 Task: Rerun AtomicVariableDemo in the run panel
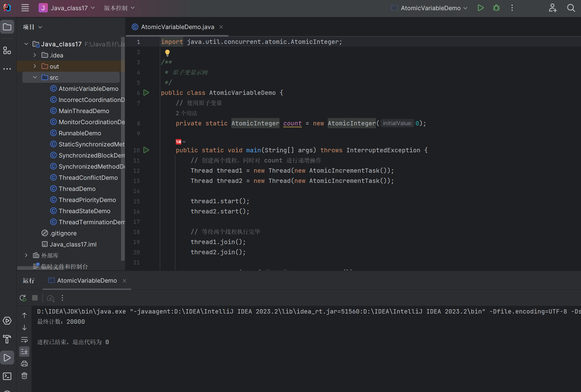tap(23, 298)
